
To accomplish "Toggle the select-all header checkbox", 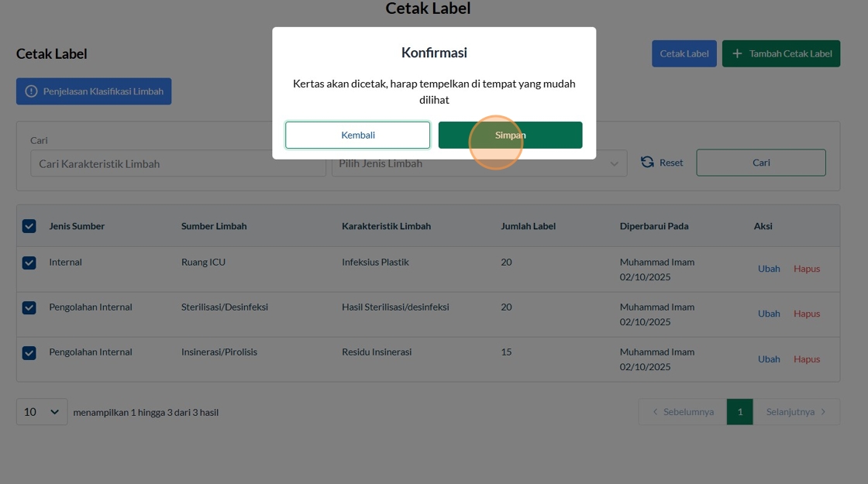I will pyautogui.click(x=29, y=226).
